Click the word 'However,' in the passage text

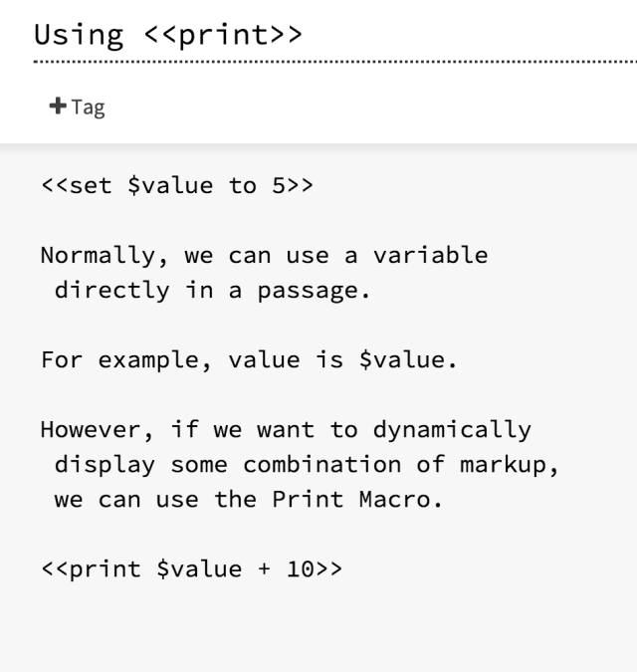[x=98, y=430]
